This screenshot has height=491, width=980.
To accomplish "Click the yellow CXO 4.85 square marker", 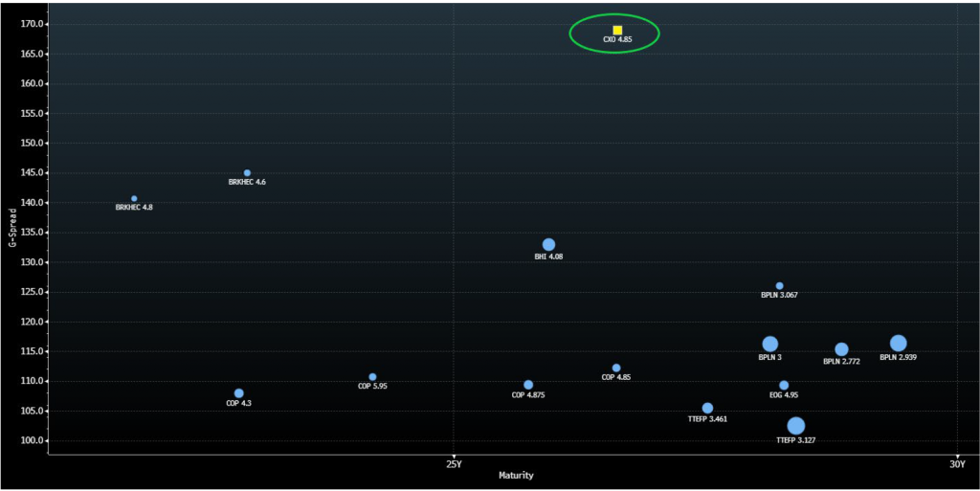I will pyautogui.click(x=617, y=30).
